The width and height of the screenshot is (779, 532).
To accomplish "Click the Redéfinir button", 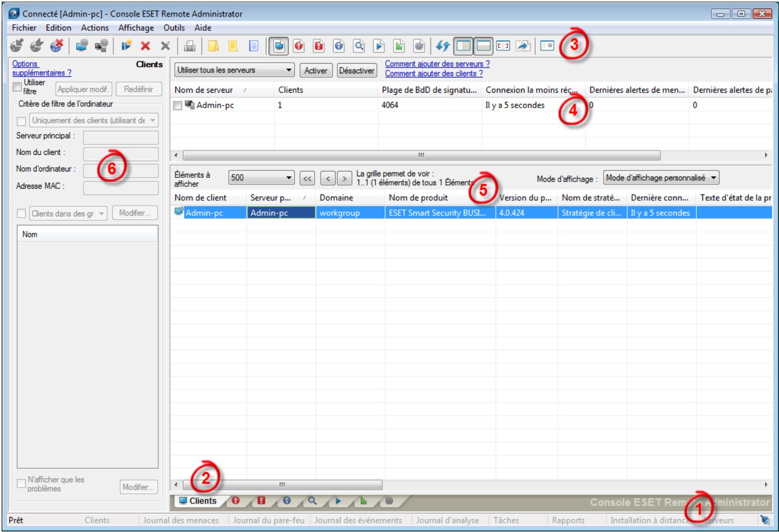I will [139, 89].
